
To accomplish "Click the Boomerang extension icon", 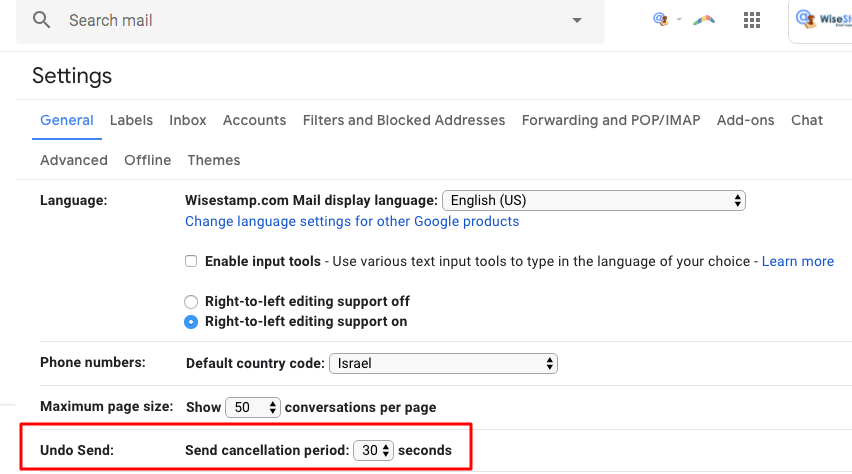I will point(705,19).
